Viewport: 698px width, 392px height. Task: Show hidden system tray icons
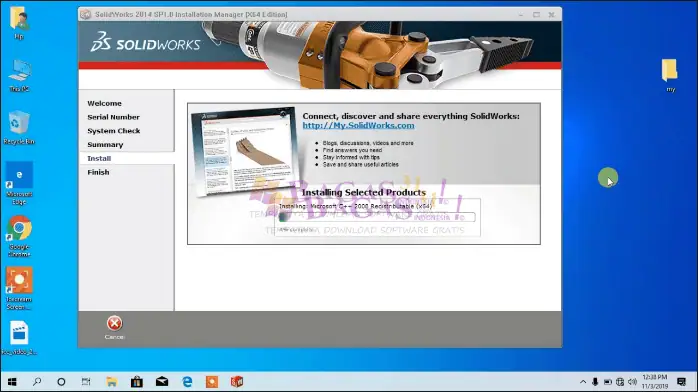point(583,382)
